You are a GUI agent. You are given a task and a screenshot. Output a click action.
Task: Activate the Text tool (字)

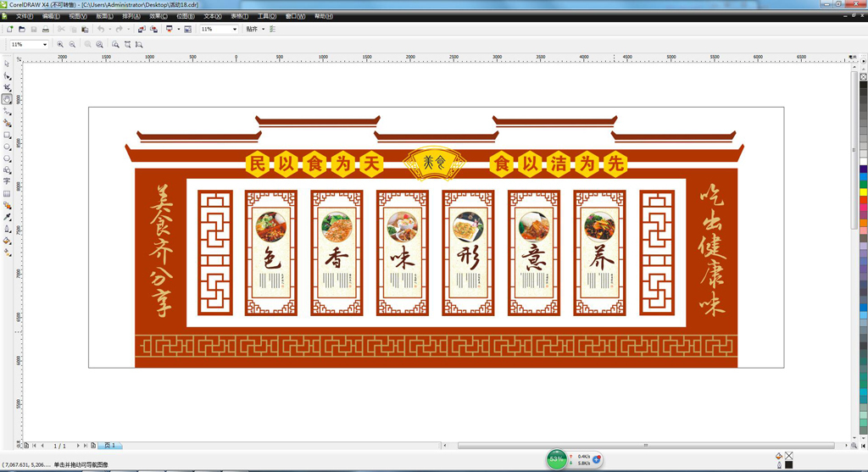(7, 181)
